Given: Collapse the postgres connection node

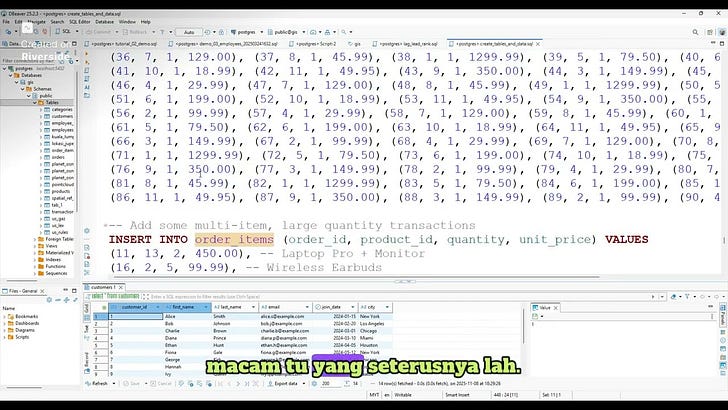Looking at the screenshot, I should (5, 68).
